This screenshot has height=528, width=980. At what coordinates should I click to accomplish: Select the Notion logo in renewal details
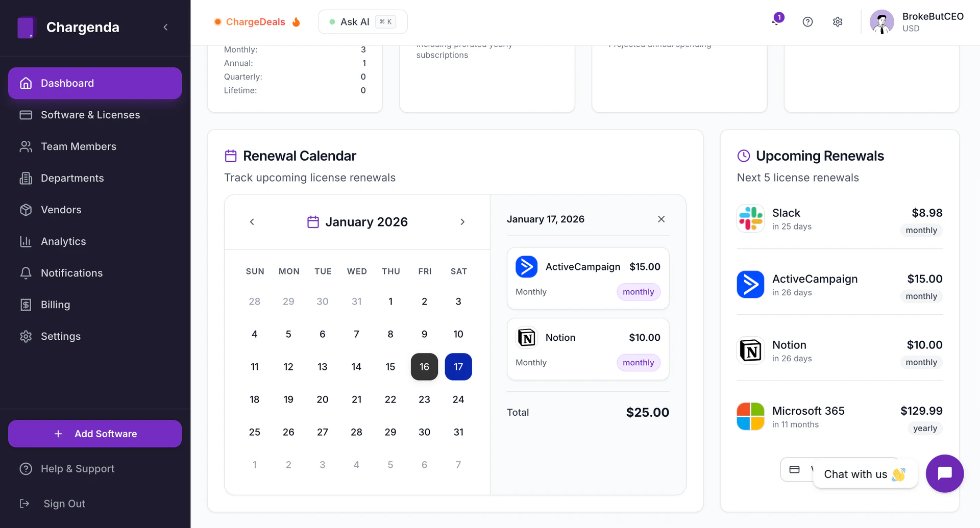tap(526, 337)
